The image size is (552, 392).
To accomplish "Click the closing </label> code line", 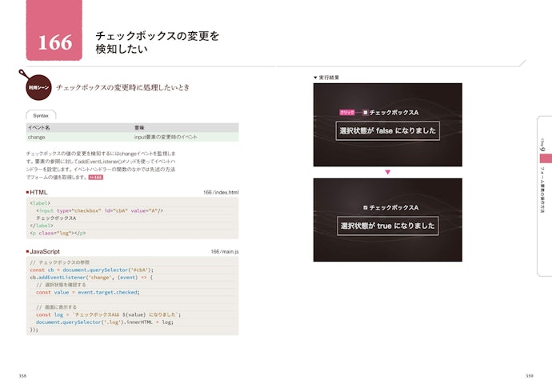I will pyautogui.click(x=42, y=226).
